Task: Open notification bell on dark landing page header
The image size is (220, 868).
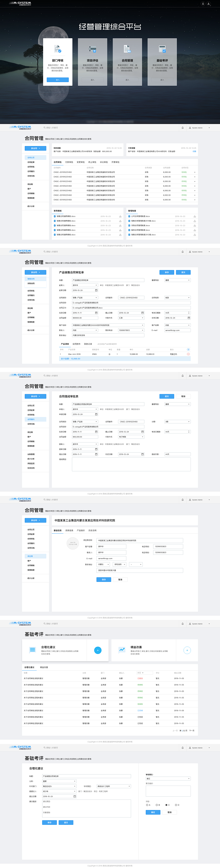Action: coord(203,4)
